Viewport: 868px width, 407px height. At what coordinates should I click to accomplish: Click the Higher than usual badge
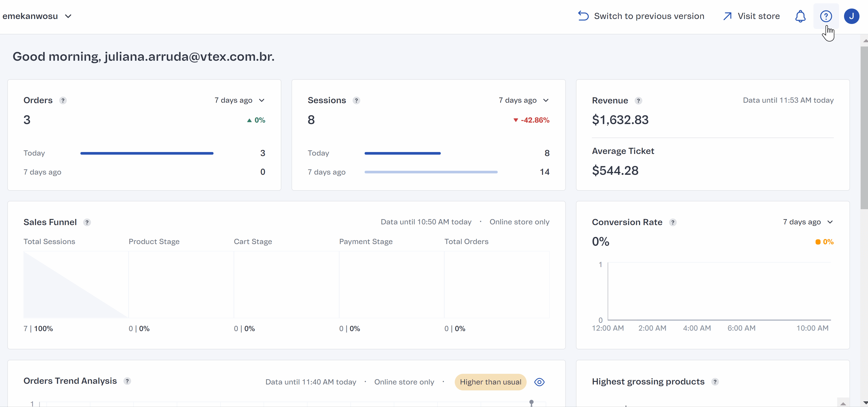(490, 382)
